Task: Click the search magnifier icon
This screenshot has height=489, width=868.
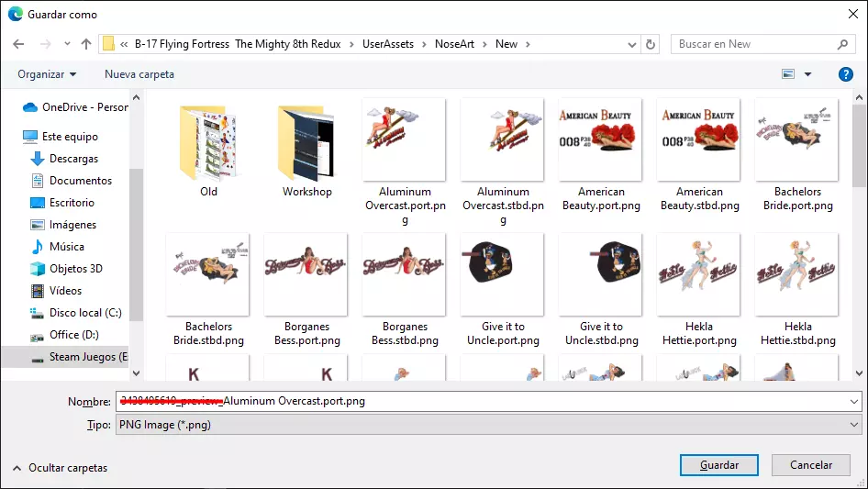Action: click(x=842, y=44)
